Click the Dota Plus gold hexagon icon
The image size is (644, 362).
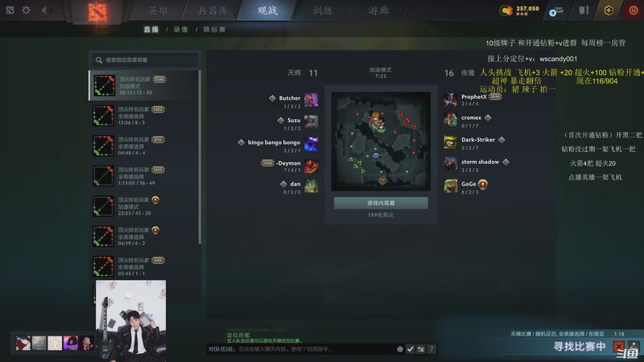click(609, 10)
